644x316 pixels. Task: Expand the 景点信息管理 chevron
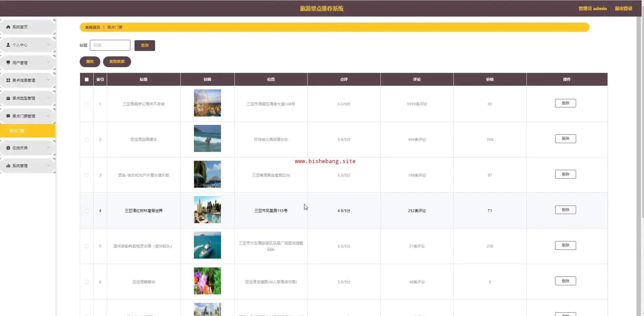pos(48,80)
